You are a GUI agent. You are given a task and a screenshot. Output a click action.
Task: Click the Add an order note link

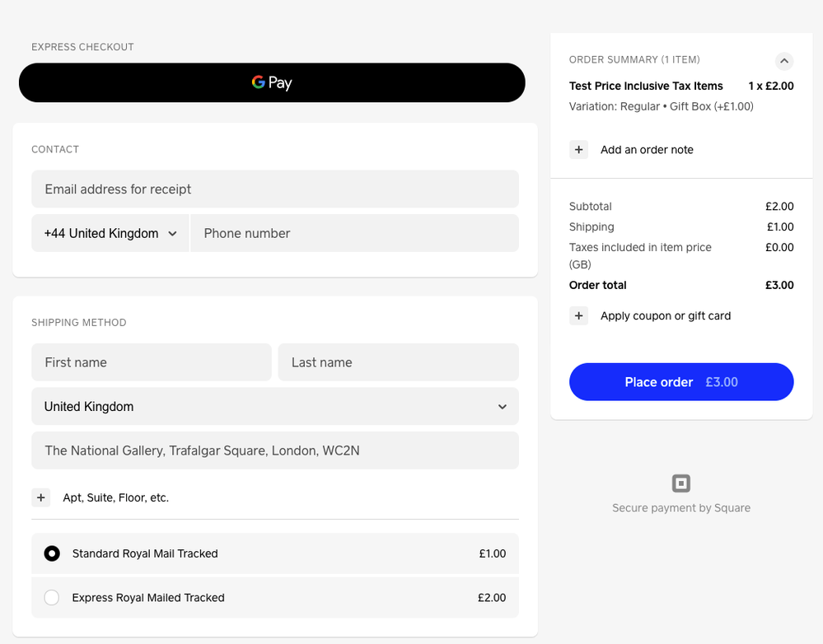(647, 150)
